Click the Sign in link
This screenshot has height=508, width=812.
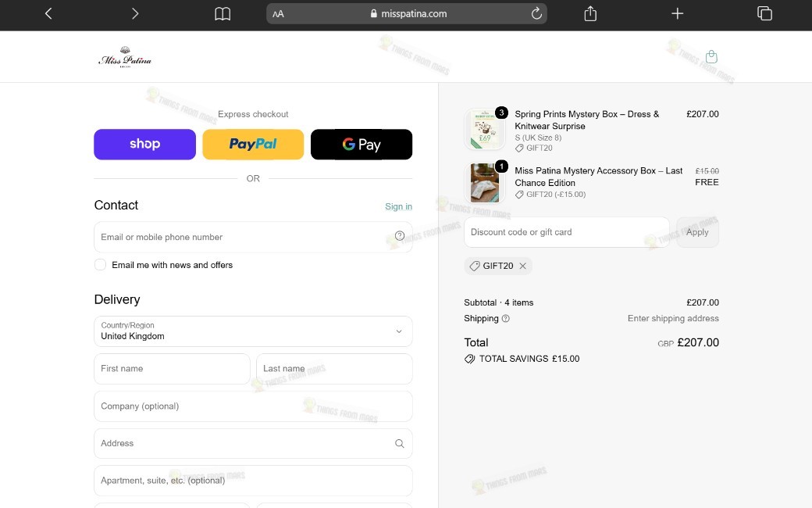(398, 206)
